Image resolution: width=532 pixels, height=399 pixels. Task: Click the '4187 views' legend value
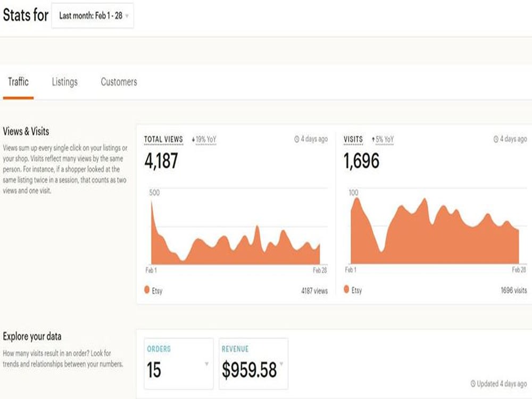tap(314, 291)
